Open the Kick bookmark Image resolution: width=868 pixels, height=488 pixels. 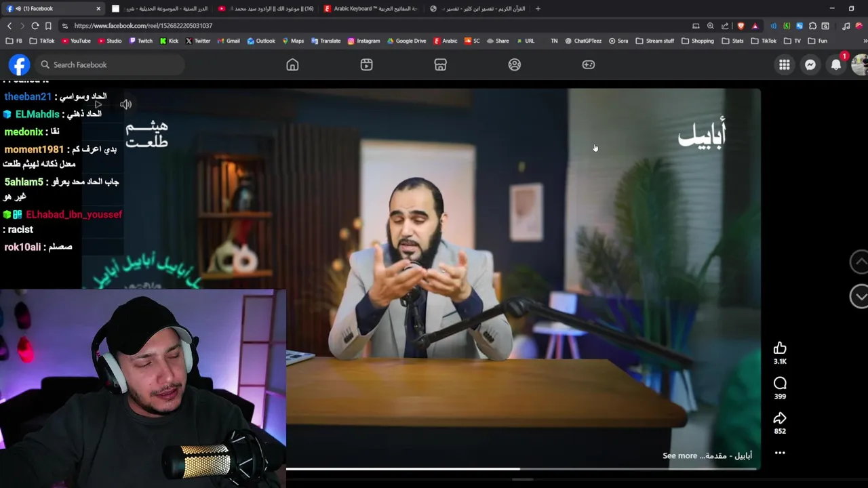coord(169,41)
